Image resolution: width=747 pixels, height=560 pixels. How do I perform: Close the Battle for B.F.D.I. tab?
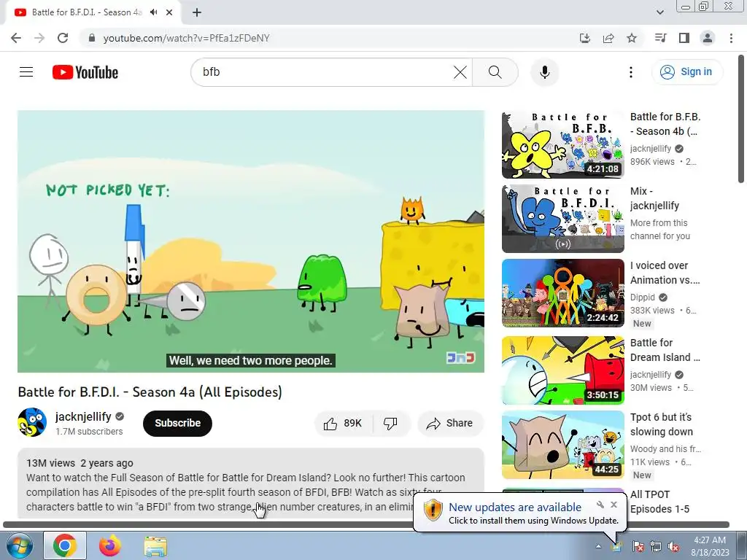(169, 12)
